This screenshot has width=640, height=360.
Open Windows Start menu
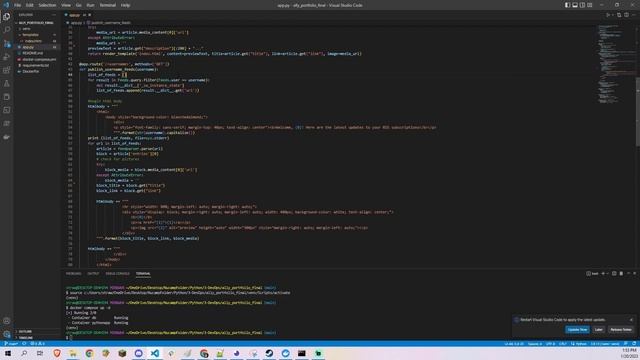click(x=8, y=353)
